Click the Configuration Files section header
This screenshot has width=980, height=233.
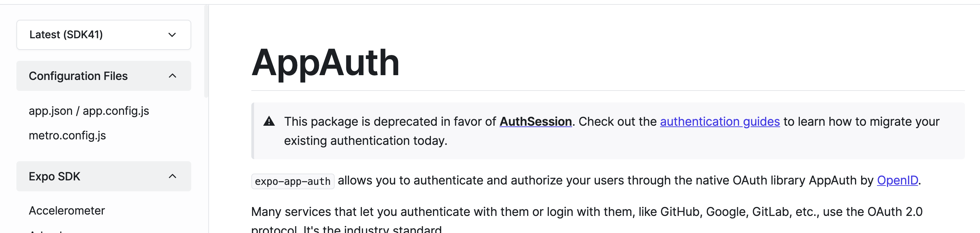(x=79, y=76)
